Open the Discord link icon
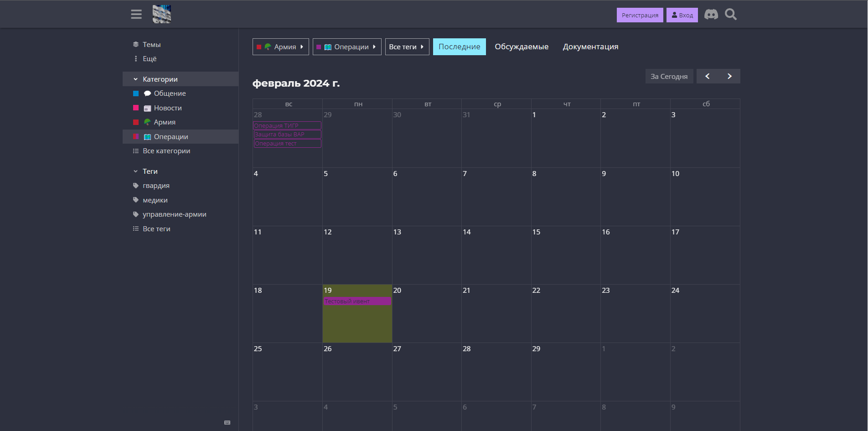Viewport: 868px width, 431px height. (x=711, y=15)
